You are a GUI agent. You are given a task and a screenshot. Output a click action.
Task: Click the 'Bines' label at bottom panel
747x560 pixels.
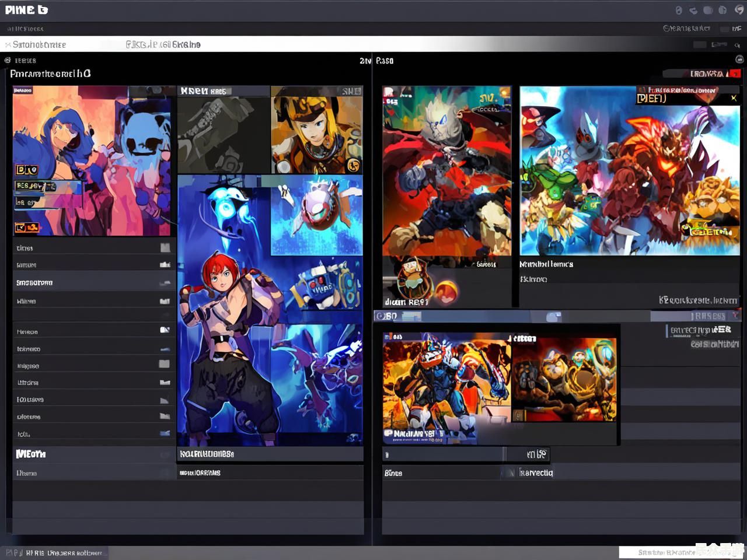coord(393,473)
